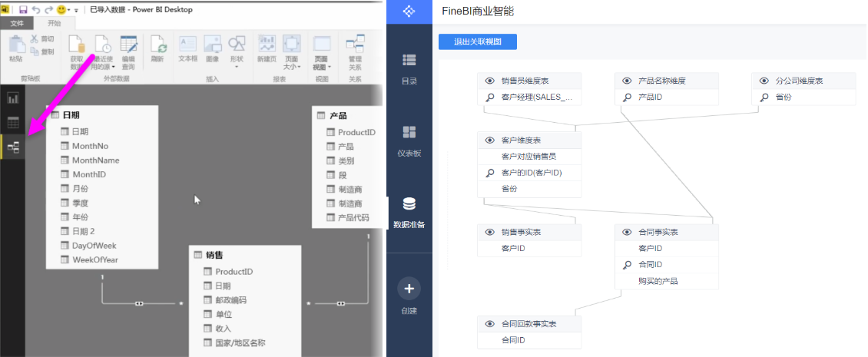Open 编辑查询 edit queries
868x357 pixels.
click(x=128, y=51)
